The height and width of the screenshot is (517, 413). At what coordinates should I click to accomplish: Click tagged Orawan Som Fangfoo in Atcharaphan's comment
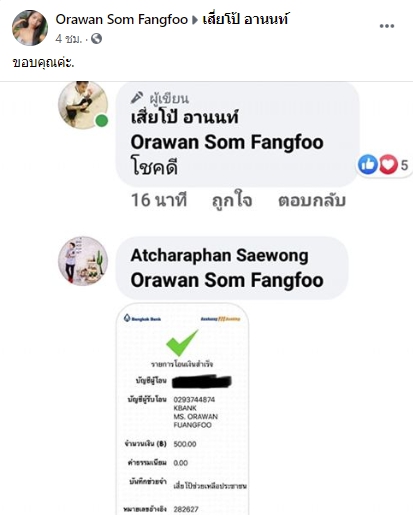[227, 280]
